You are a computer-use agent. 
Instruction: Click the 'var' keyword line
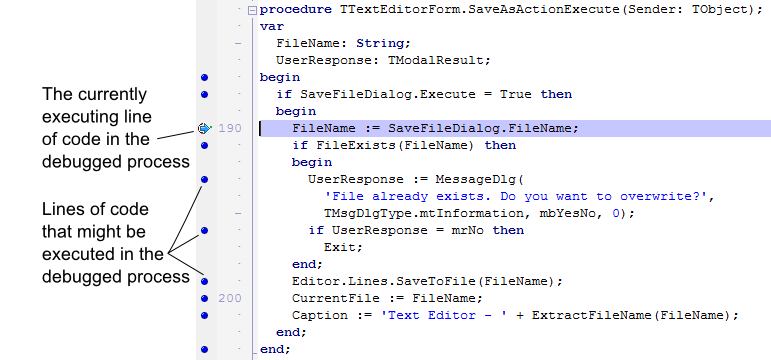click(272, 27)
